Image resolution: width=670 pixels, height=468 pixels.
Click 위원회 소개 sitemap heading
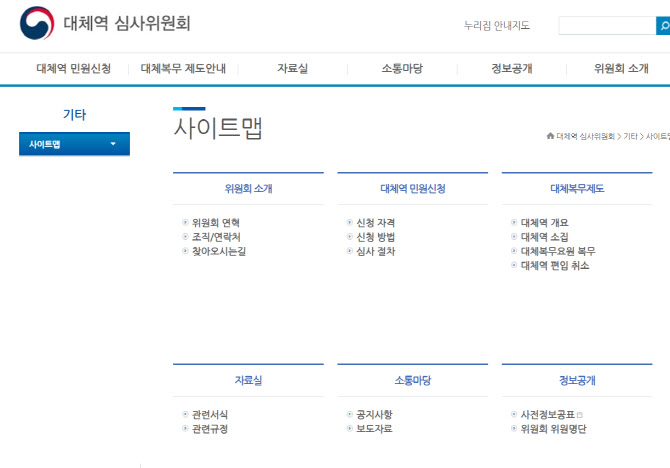248,188
